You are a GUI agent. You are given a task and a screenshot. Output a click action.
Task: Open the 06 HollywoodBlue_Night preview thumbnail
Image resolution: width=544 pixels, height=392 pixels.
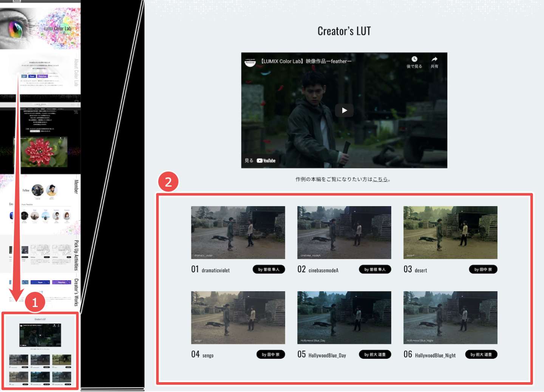point(450,318)
